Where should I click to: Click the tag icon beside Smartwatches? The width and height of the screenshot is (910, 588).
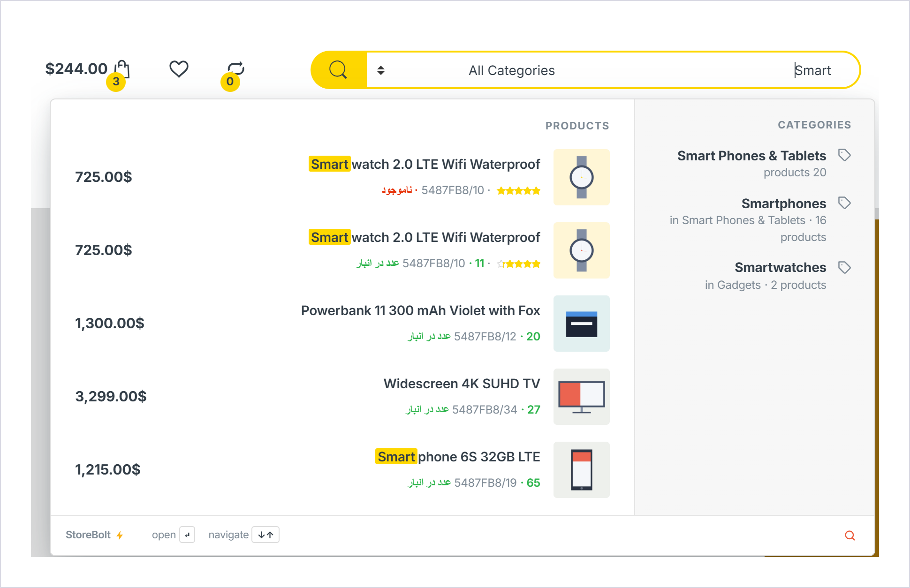coord(844,268)
